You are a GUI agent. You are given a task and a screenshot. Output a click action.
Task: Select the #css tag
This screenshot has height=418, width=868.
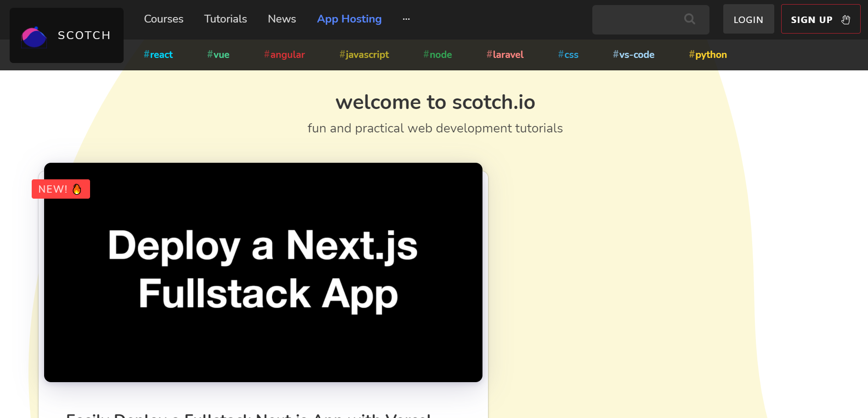pyautogui.click(x=568, y=54)
